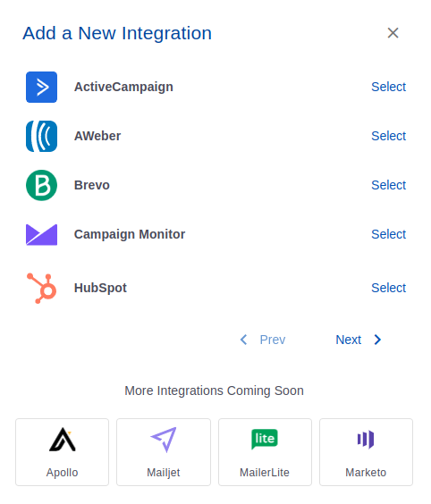The width and height of the screenshot is (431, 504).
Task: Click the ActiveCampaign logo icon
Action: click(x=41, y=87)
